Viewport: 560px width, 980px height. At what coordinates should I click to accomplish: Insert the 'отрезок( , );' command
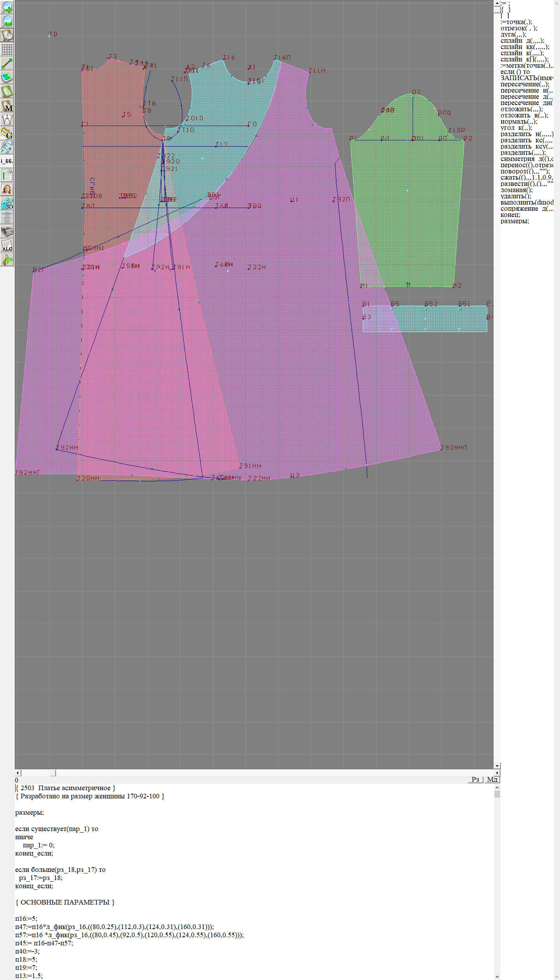pos(519,28)
